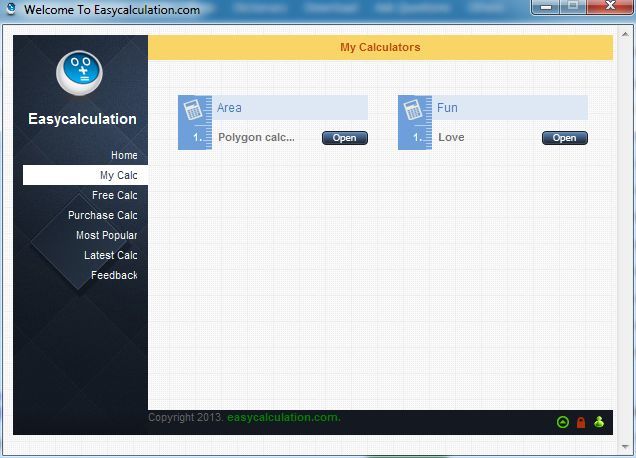Image resolution: width=636 pixels, height=458 pixels.
Task: Click the Polygon calc... label
Action: (256, 138)
